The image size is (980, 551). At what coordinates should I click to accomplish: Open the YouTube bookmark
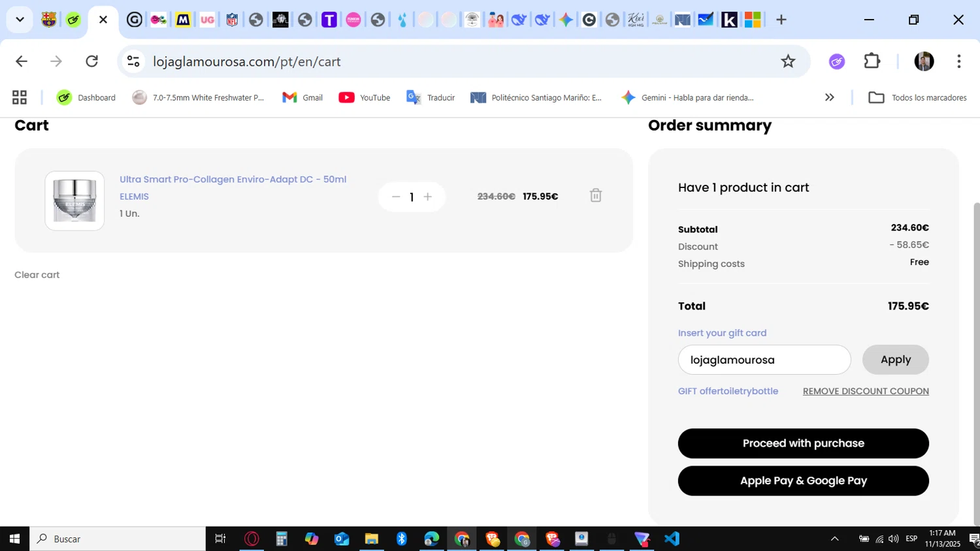click(x=365, y=97)
